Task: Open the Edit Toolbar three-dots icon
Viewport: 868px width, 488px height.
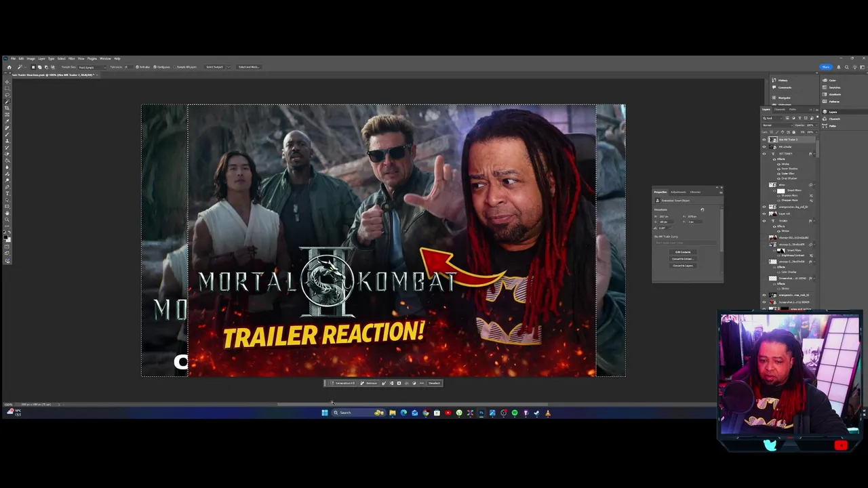Action: (x=7, y=226)
